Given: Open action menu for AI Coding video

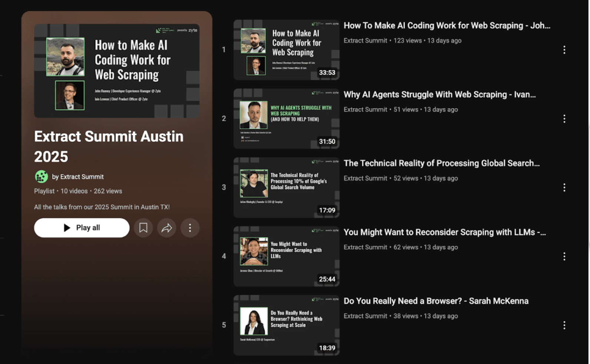Looking at the screenshot, I should 564,50.
